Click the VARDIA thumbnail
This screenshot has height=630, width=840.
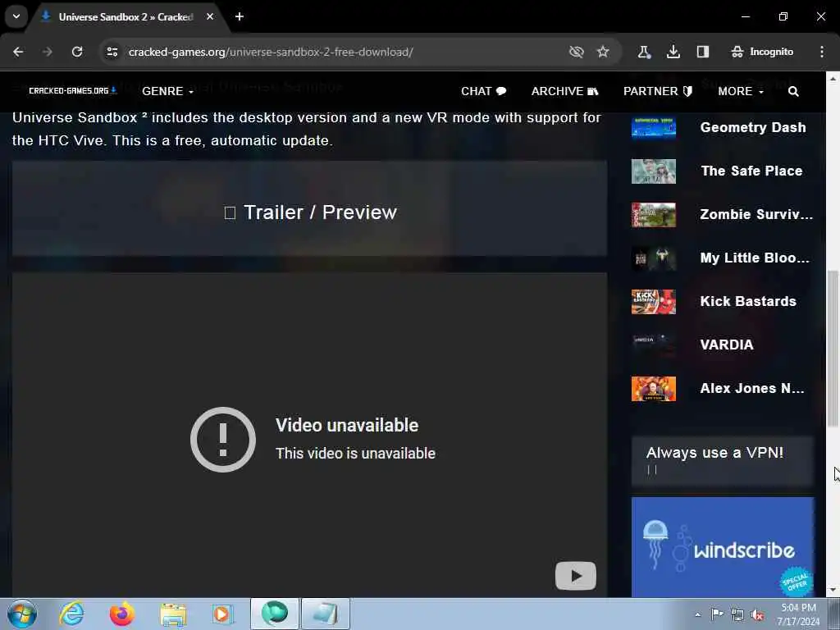[x=654, y=345]
